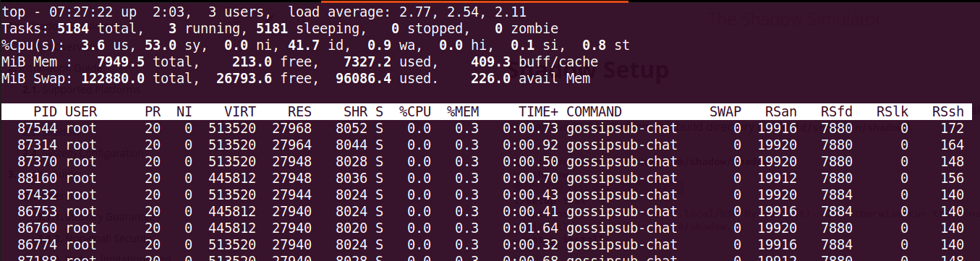980x261 pixels.
Task: Select PID 87544 in the process list
Action: [x=38, y=128]
